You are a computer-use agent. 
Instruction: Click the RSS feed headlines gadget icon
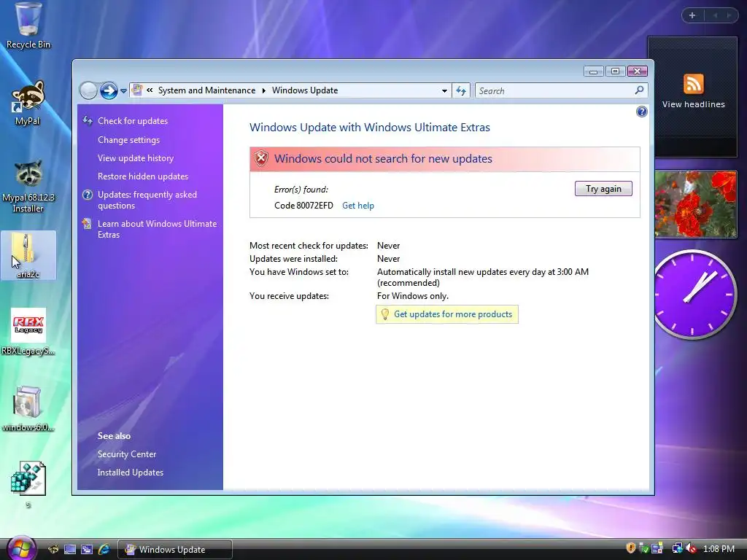point(693,84)
